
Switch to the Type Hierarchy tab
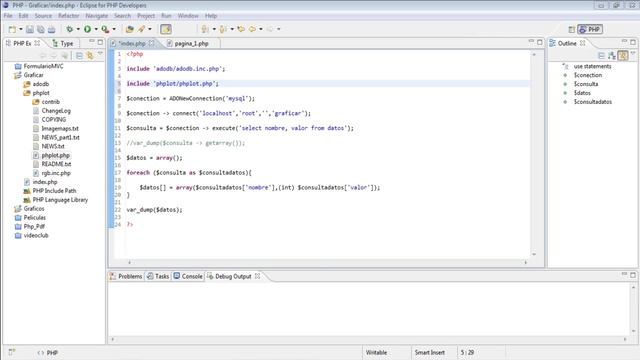[x=63, y=43]
